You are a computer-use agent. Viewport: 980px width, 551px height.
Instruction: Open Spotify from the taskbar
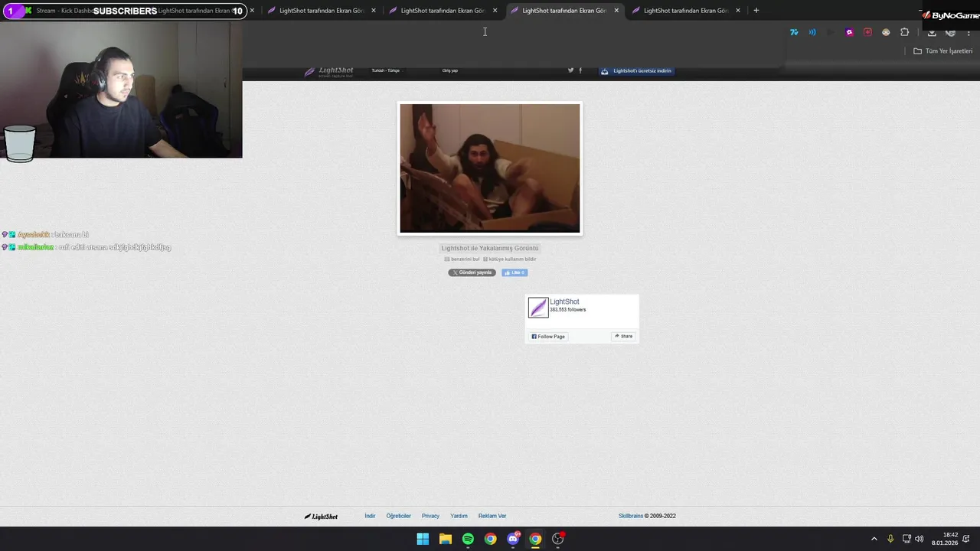point(468,539)
